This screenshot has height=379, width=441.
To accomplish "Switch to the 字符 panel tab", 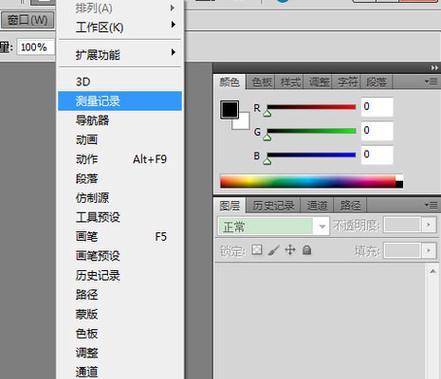I will (x=348, y=82).
